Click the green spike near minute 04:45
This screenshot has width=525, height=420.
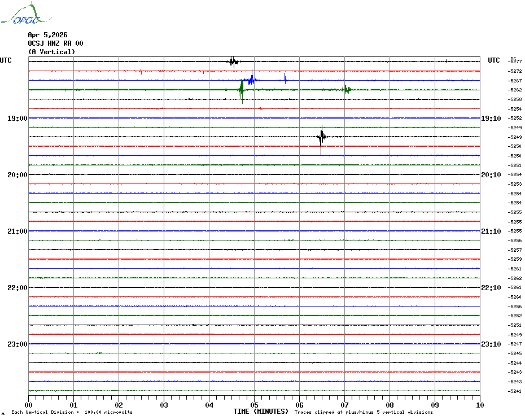[x=242, y=89]
